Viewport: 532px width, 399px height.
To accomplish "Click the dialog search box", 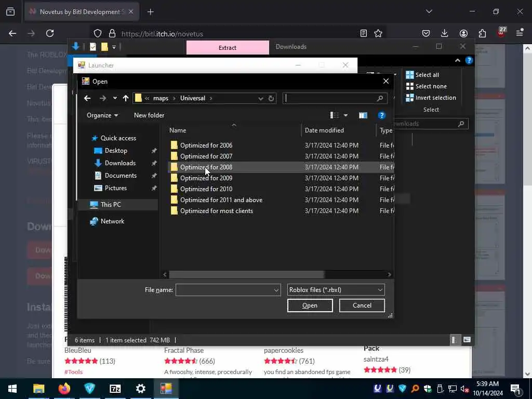I will (335, 98).
